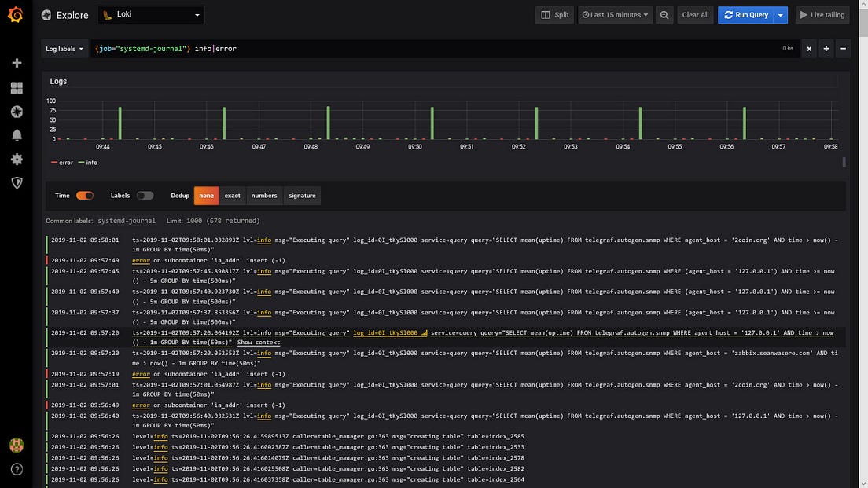This screenshot has width=868, height=488.
Task: Open the Dashboards grid icon
Action: [x=17, y=87]
